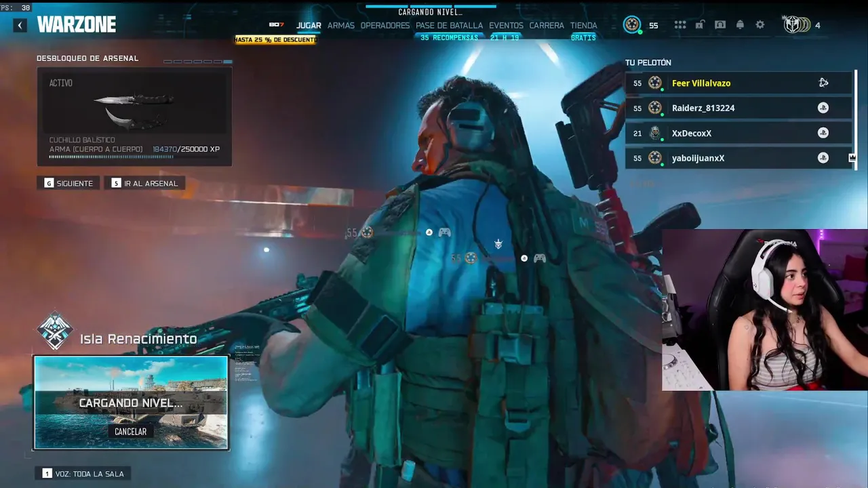Click the SIGUIENTE button
The width and height of the screenshot is (868, 488).
pyautogui.click(x=68, y=183)
